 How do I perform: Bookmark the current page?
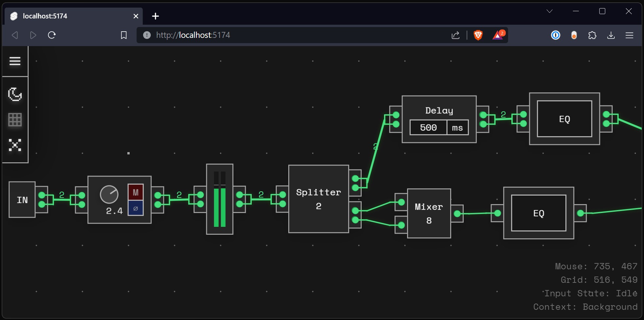click(x=124, y=35)
